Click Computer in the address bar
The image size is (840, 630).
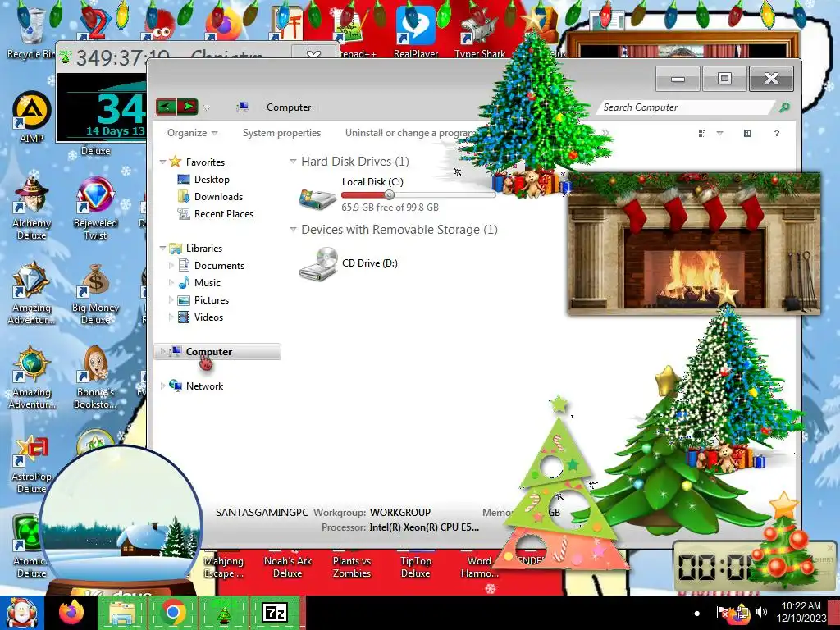289,107
